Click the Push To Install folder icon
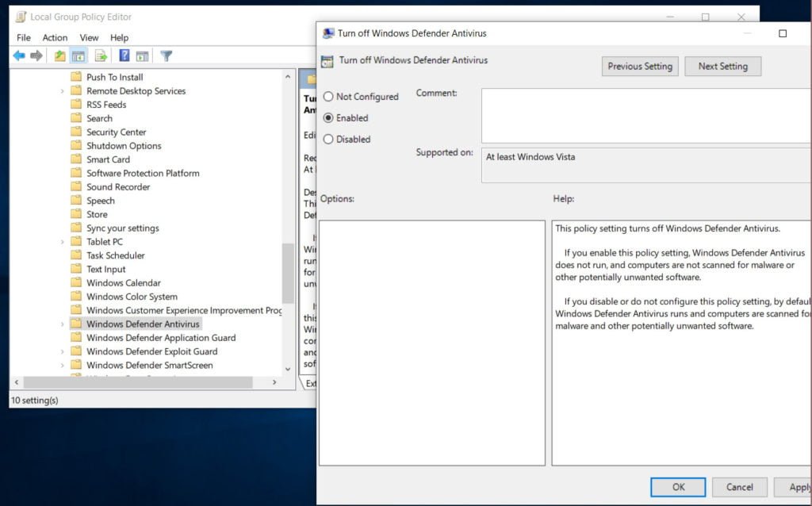 pos(76,77)
